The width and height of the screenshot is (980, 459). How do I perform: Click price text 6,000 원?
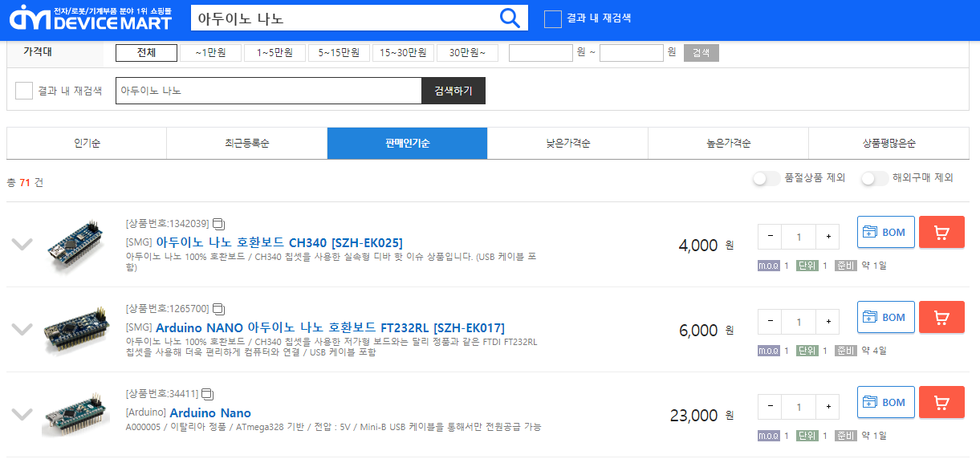(706, 331)
